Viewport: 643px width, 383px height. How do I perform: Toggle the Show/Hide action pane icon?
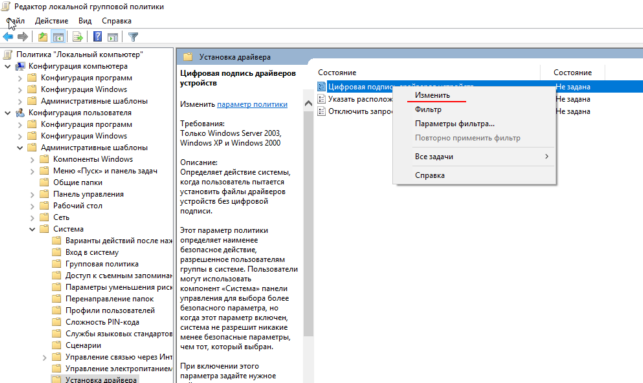[112, 37]
